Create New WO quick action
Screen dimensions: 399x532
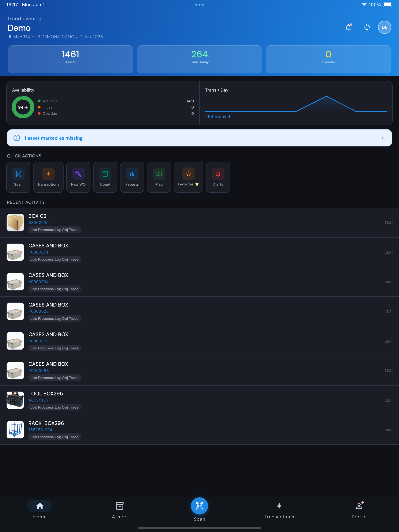tap(78, 177)
